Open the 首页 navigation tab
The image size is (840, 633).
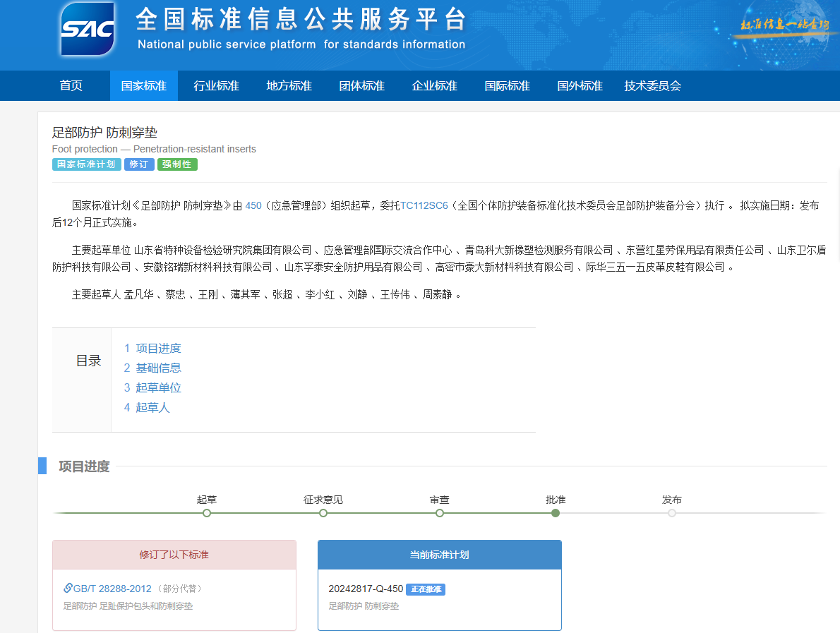[71, 85]
